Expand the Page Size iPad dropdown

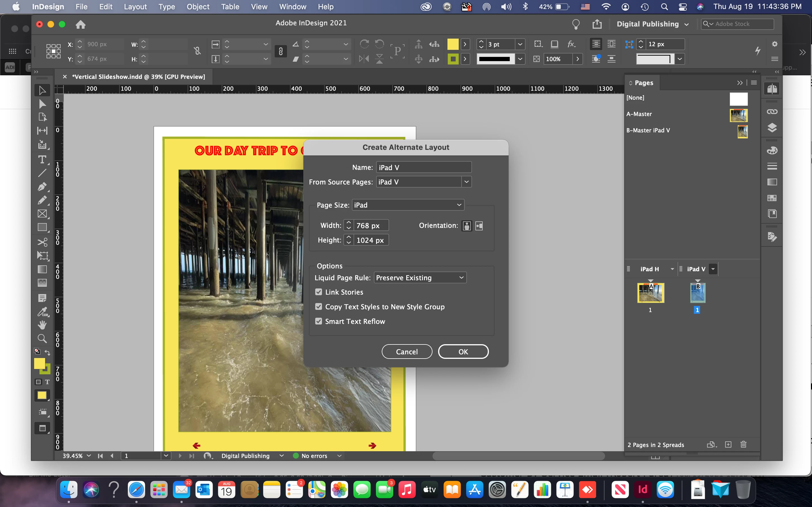(408, 205)
